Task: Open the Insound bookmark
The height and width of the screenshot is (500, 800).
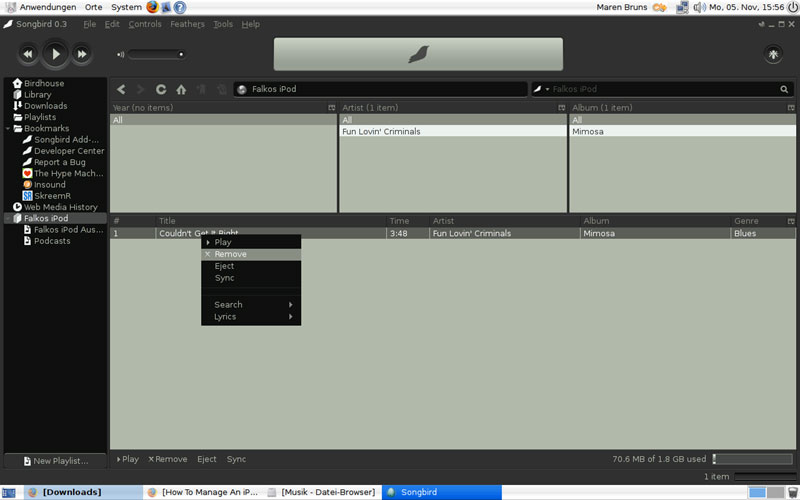Action: pyautogui.click(x=44, y=185)
